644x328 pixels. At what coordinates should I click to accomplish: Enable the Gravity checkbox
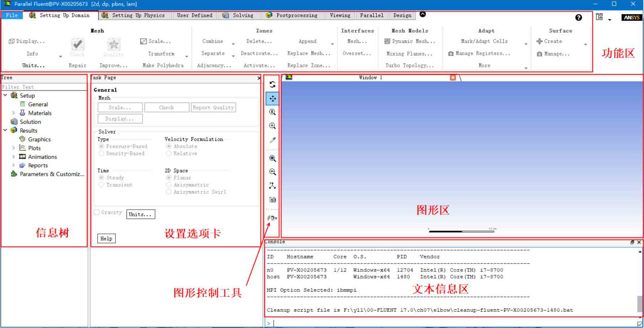coord(97,212)
